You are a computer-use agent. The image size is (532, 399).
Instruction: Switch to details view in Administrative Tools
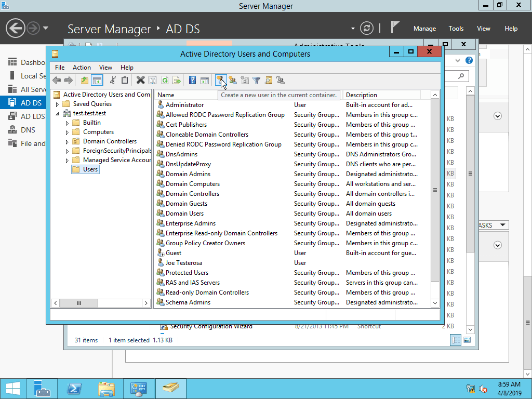[456, 340]
